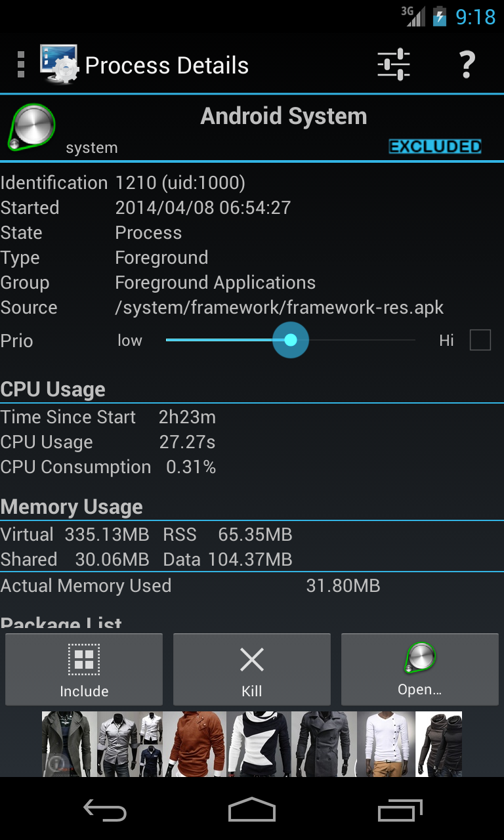The height and width of the screenshot is (840, 504).
Task: Tap the Include grid icon
Action: [x=83, y=659]
